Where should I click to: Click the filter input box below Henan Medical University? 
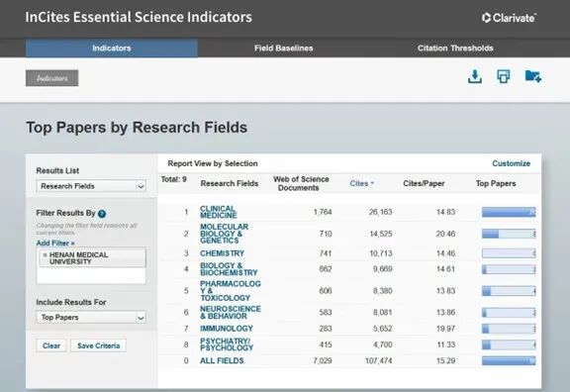[x=91, y=275]
